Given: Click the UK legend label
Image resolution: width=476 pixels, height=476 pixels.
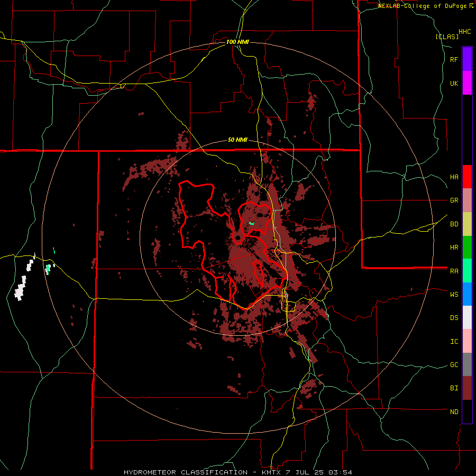Looking at the screenshot, I should pyautogui.click(x=454, y=84).
